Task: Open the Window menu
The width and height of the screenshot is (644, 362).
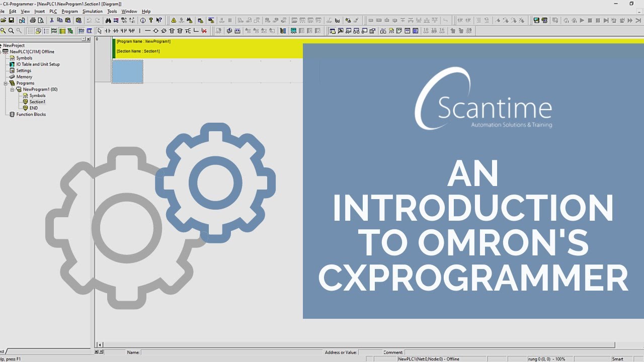Action: pos(129,11)
